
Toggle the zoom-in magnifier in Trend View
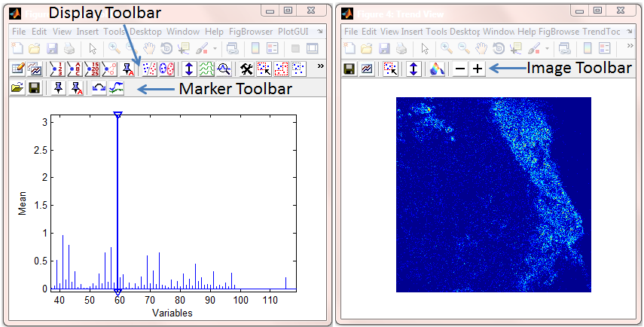click(447, 47)
